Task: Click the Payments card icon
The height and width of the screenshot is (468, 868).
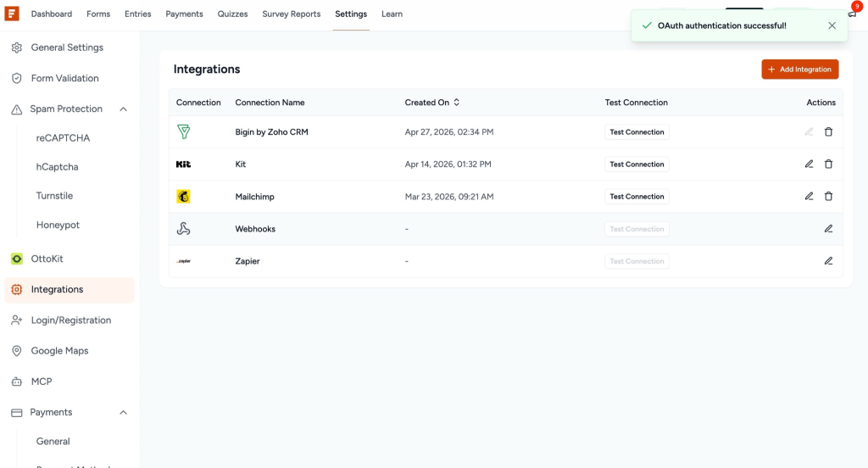Action: 17,413
